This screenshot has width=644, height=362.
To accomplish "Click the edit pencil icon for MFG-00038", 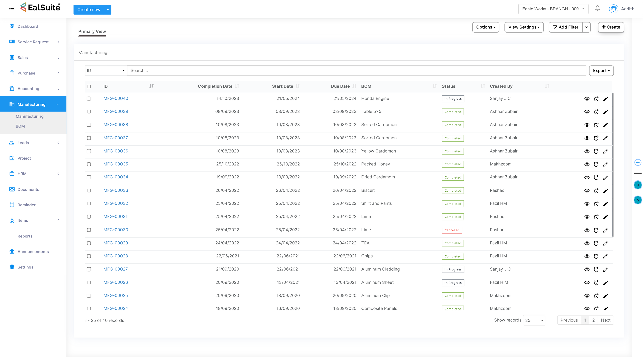I will [605, 125].
